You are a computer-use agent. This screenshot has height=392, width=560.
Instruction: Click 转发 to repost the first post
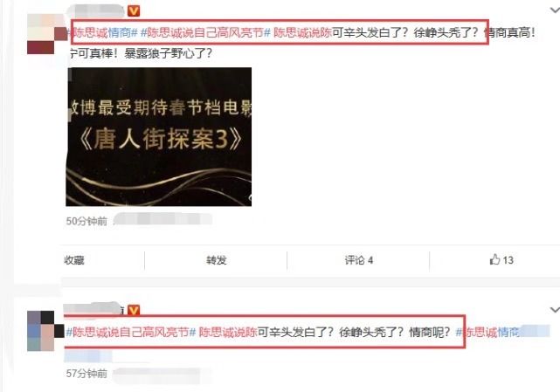(216, 260)
